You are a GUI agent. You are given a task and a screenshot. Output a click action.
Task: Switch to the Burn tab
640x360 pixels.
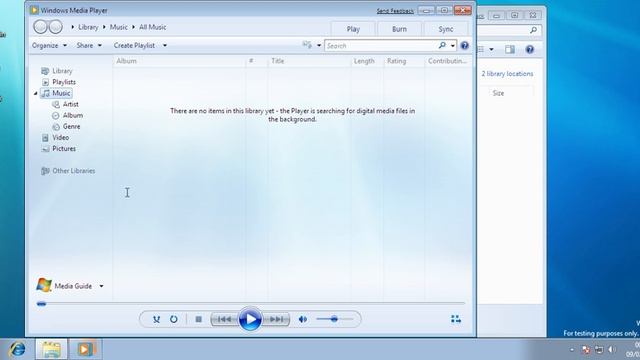click(399, 29)
